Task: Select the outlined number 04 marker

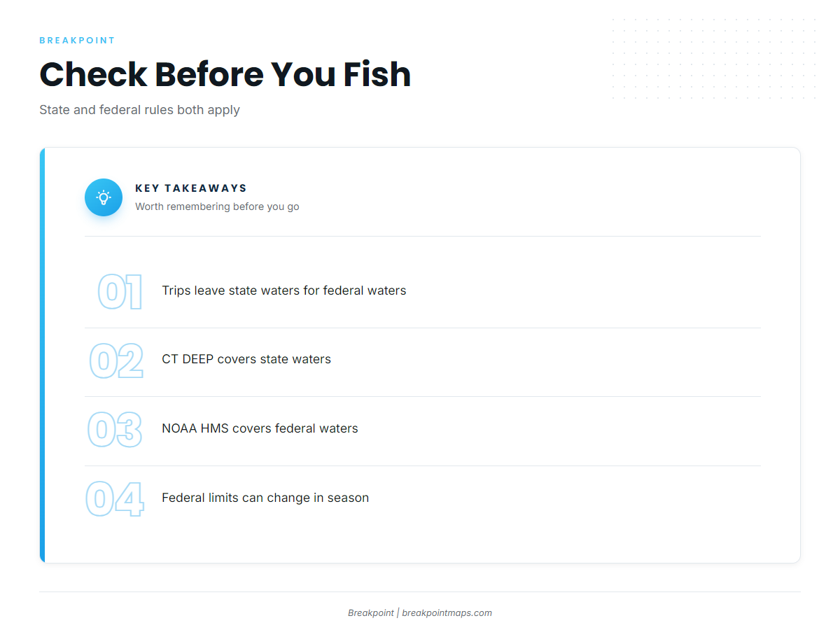Action: coord(115,499)
